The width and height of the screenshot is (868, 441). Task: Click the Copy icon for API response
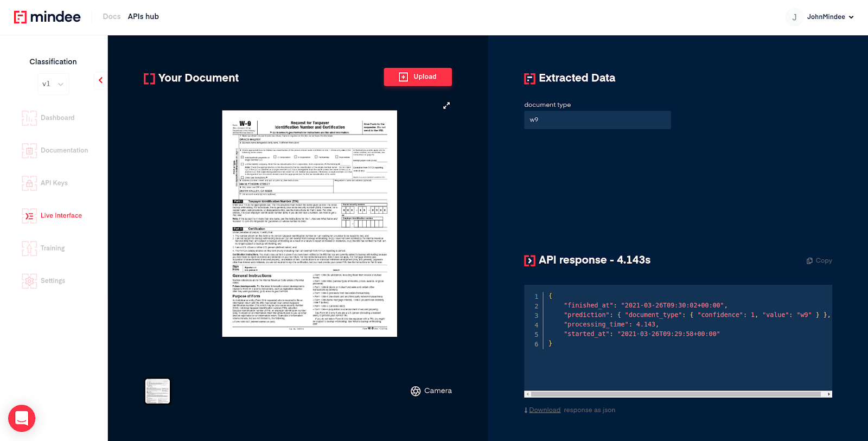(809, 261)
